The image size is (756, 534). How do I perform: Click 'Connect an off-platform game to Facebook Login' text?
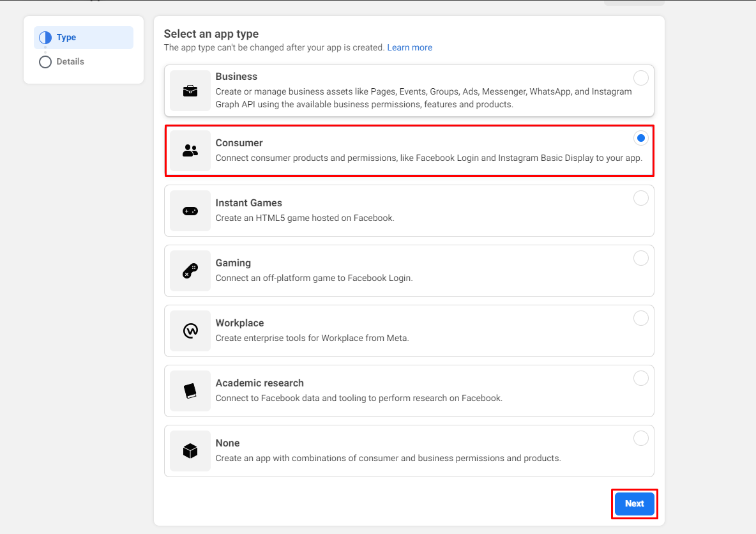[x=314, y=278]
